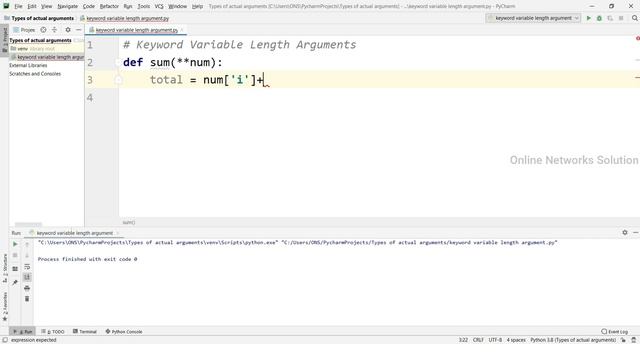640x360 pixels.
Task: Print the Run console output
Action: [x=27, y=288]
